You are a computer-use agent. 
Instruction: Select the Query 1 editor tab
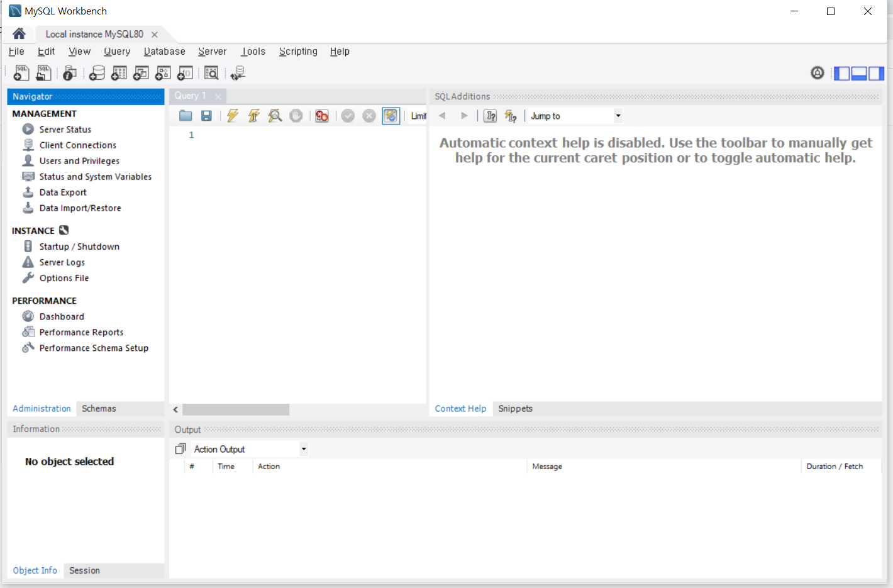(x=190, y=96)
